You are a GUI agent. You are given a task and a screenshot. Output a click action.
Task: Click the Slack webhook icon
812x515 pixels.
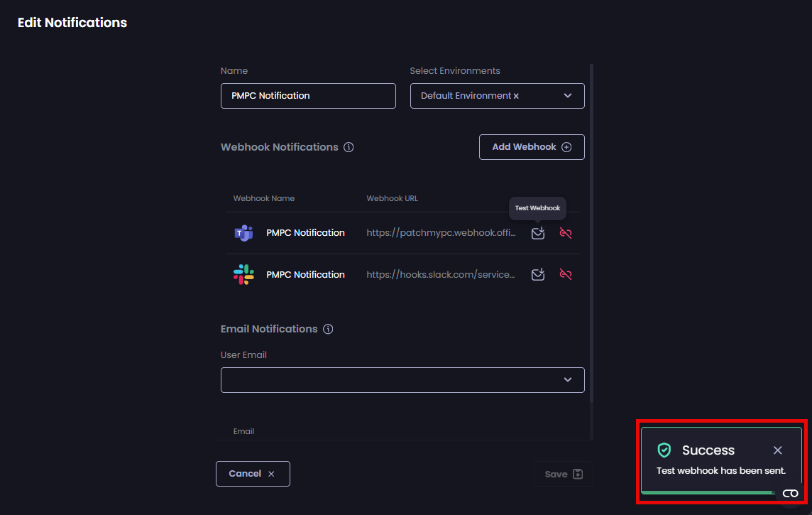243,274
